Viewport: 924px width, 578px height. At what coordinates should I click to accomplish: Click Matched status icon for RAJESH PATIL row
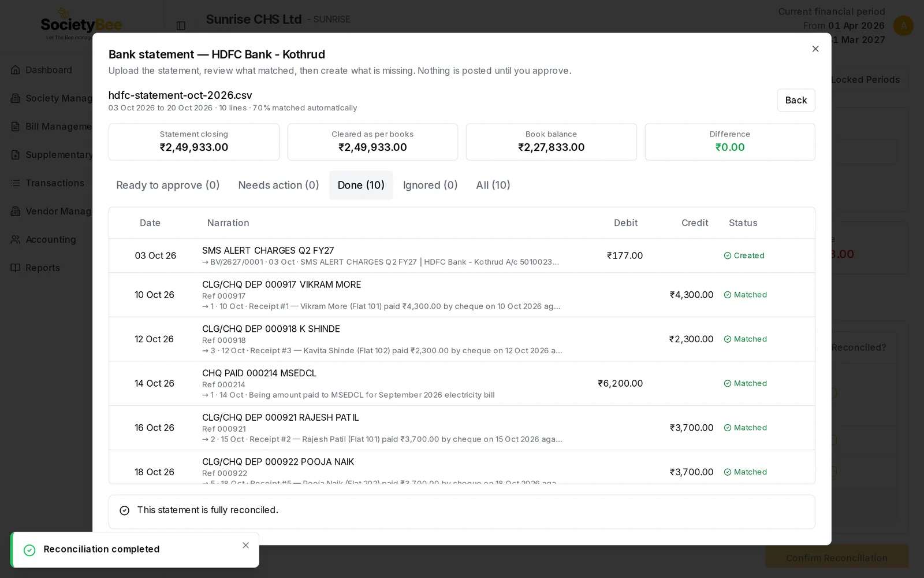pyautogui.click(x=728, y=428)
